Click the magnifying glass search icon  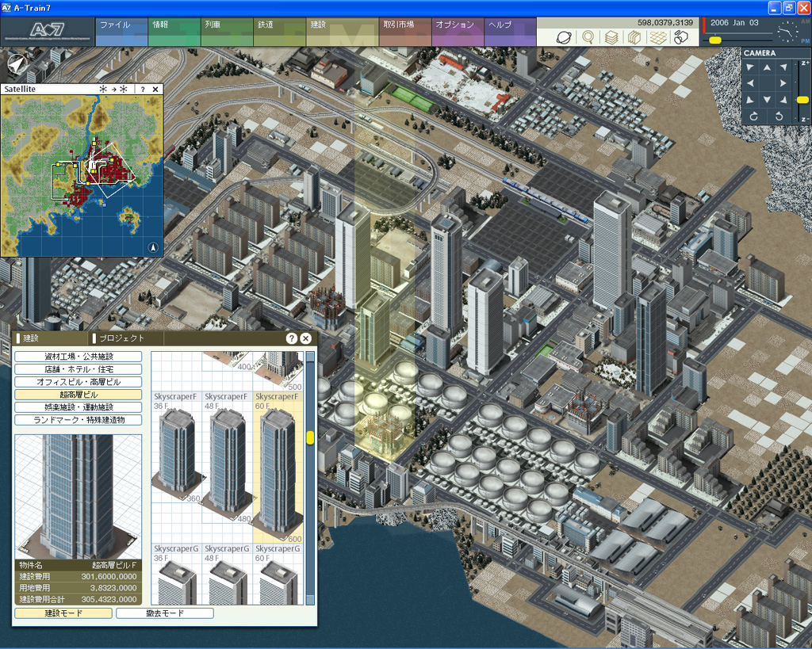[x=588, y=37]
